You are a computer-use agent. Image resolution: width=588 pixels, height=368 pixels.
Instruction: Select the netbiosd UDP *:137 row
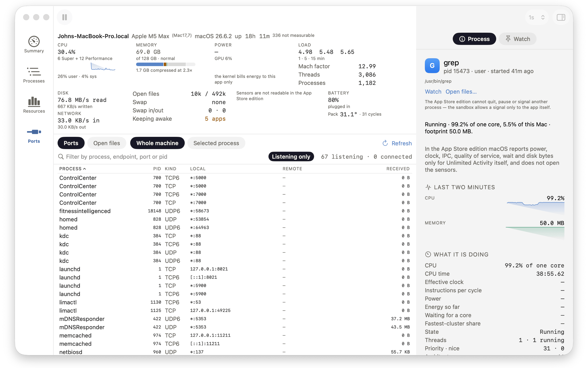point(235,352)
